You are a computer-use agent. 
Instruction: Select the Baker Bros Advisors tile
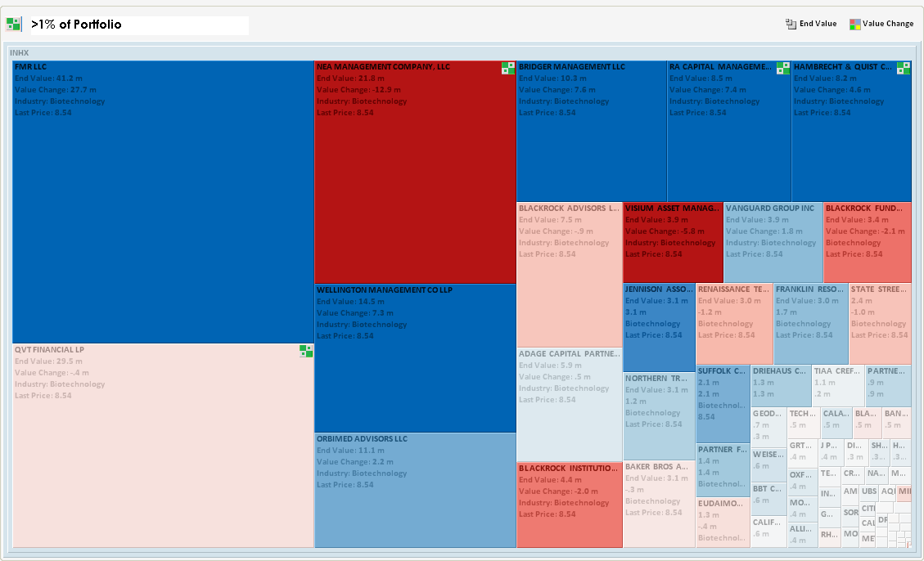[x=660, y=505]
